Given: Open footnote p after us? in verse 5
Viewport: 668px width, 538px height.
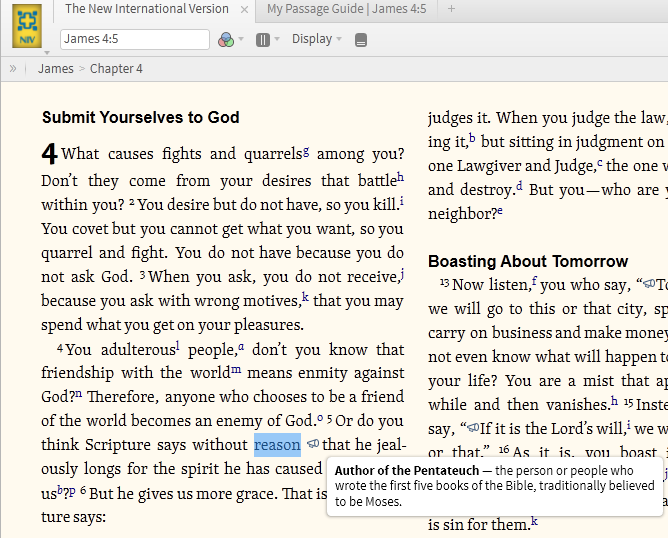Looking at the screenshot, I should click(x=72, y=491).
